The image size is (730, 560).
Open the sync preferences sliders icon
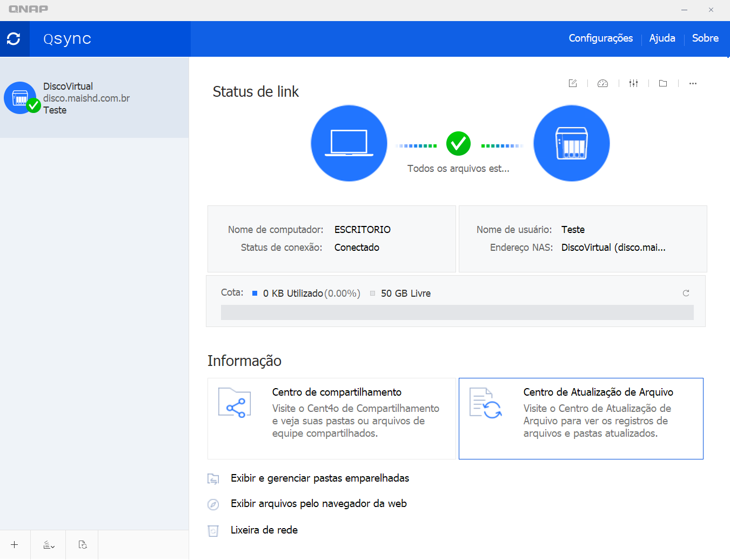click(x=633, y=83)
